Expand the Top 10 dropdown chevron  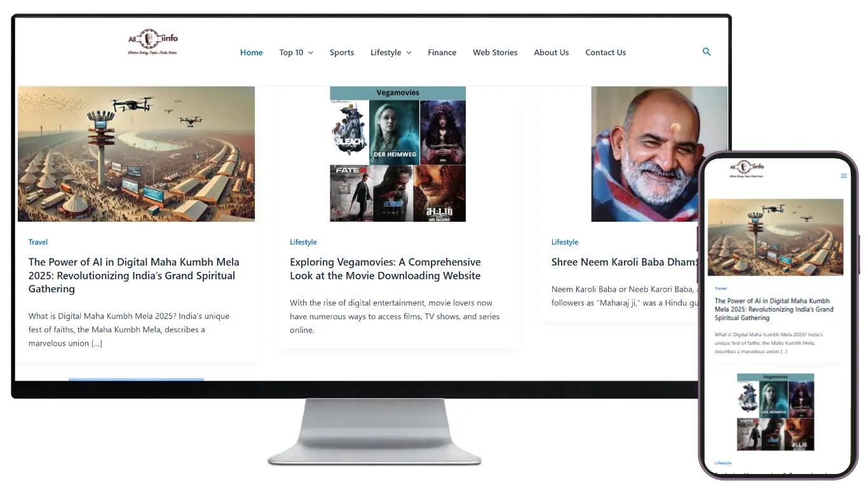point(311,53)
